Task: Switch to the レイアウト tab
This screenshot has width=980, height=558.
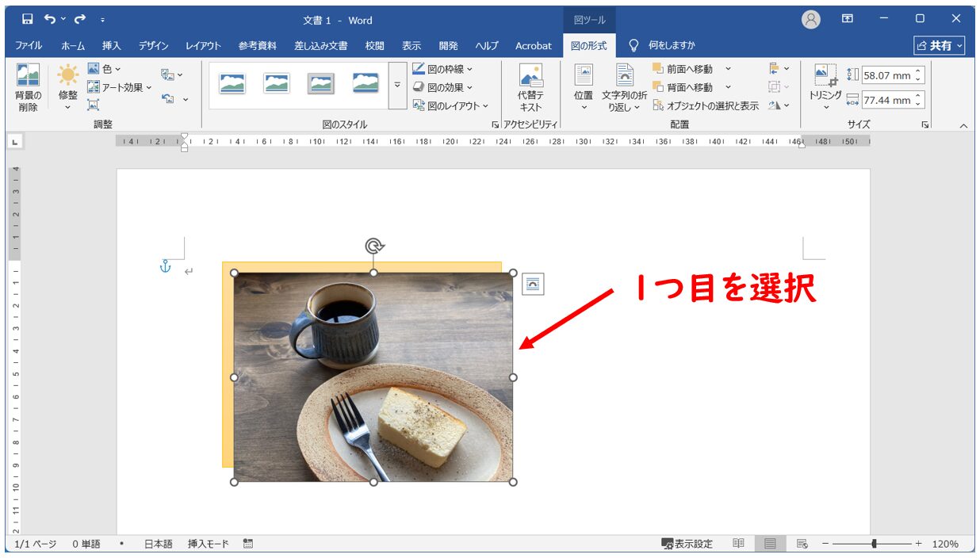Action: point(203,46)
